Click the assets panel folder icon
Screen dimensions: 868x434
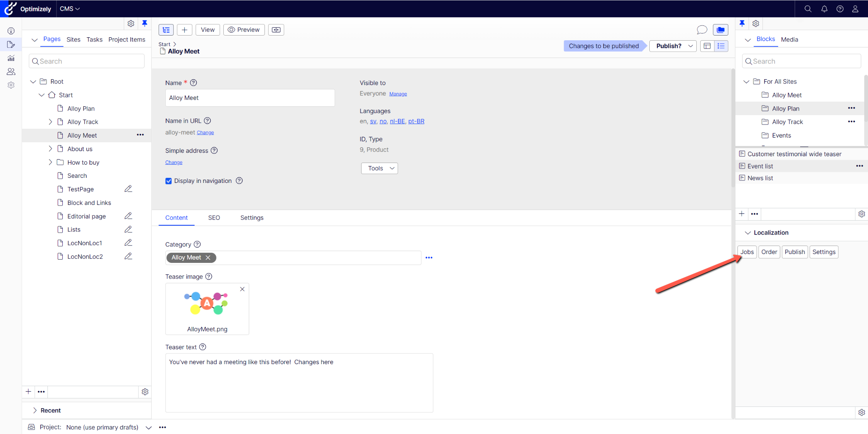tap(721, 30)
